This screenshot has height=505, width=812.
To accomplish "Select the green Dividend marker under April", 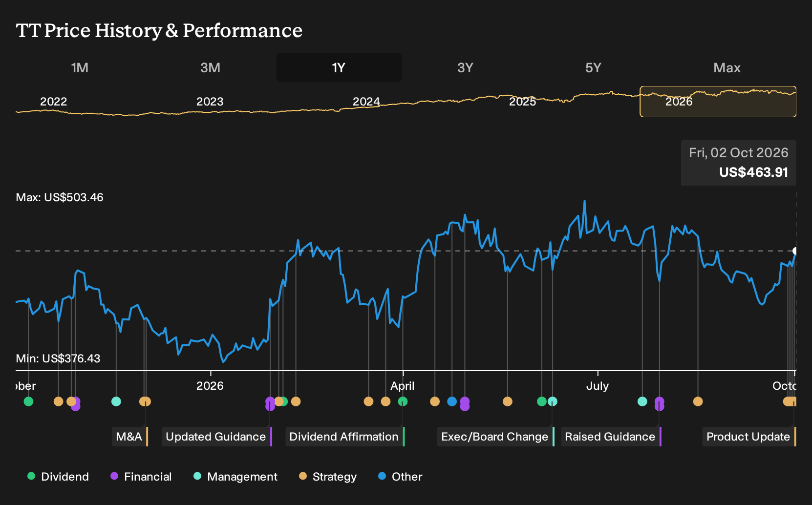I will click(403, 401).
